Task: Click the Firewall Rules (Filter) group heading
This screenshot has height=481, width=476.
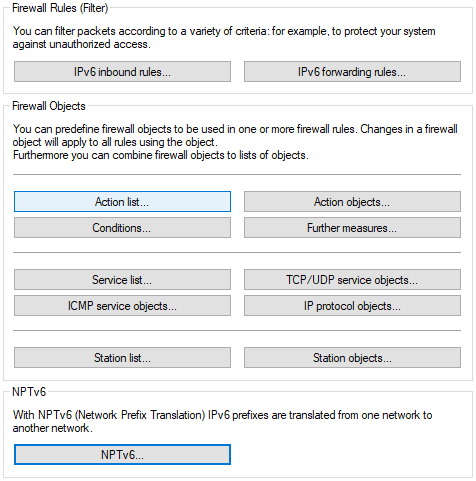Action: tap(60, 8)
